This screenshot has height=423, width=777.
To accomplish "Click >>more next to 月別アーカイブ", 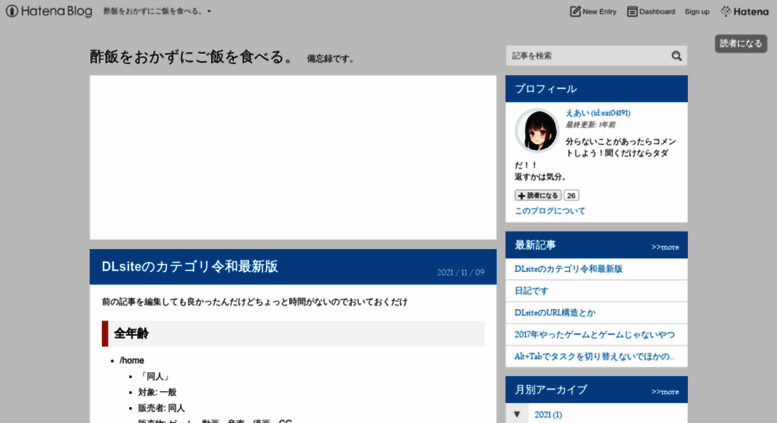I will (x=665, y=391).
